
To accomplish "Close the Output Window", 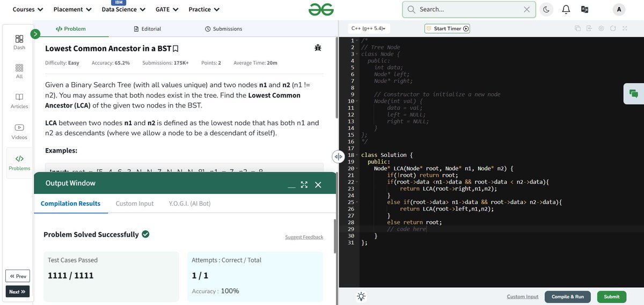I will point(318,184).
